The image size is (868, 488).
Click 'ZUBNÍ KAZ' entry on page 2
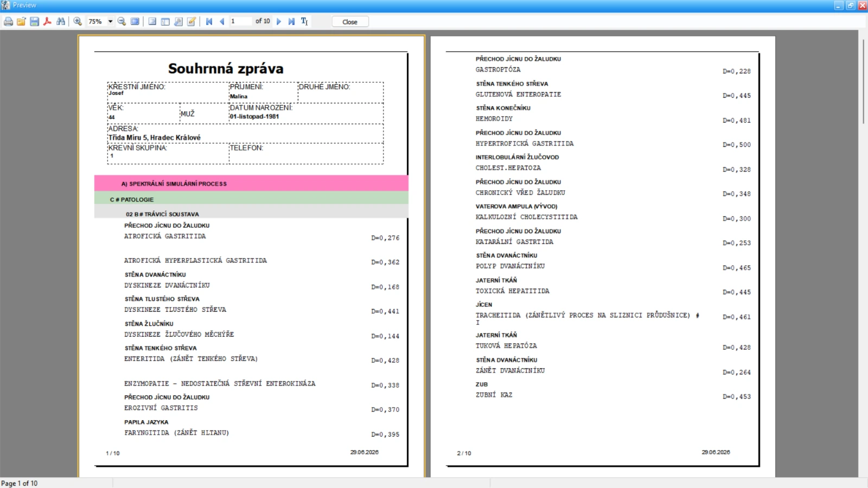pyautogui.click(x=494, y=395)
